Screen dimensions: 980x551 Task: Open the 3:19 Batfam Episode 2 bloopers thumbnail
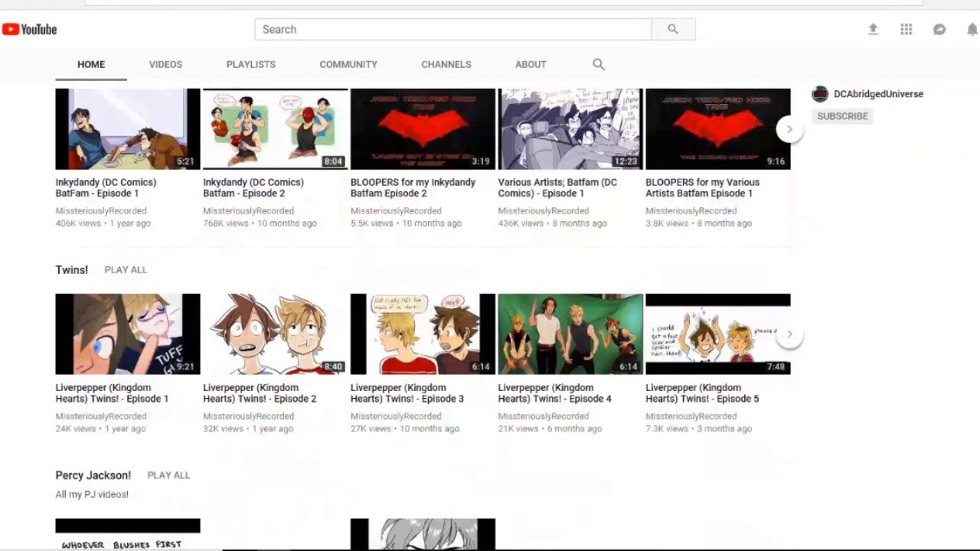coord(423,129)
